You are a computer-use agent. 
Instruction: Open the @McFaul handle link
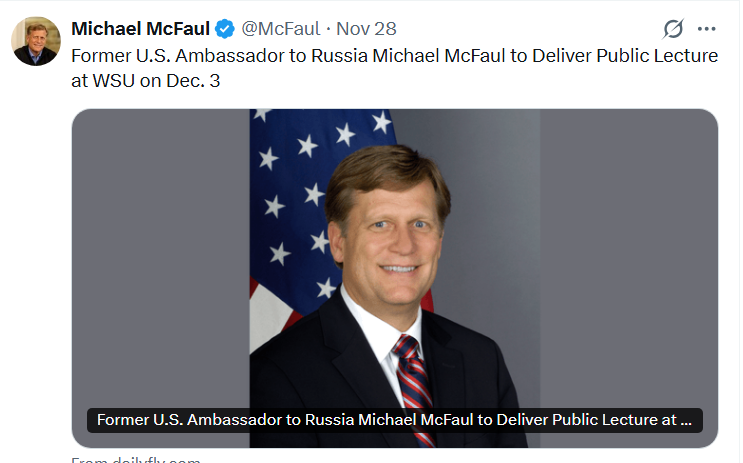283,29
